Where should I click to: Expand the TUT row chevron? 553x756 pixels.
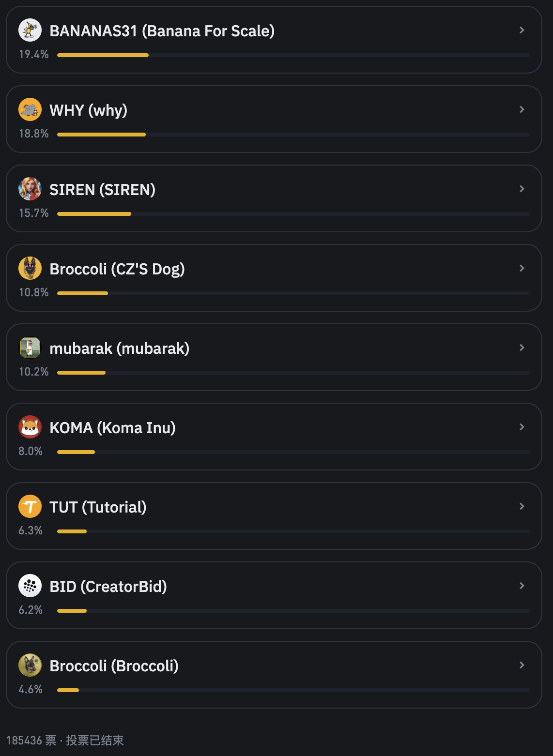(x=522, y=506)
